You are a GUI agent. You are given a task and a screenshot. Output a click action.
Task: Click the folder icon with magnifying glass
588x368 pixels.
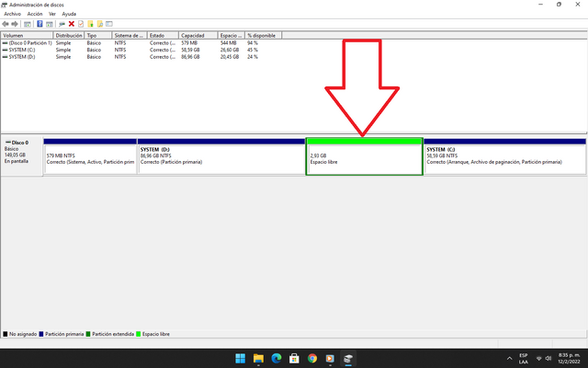pos(100,24)
